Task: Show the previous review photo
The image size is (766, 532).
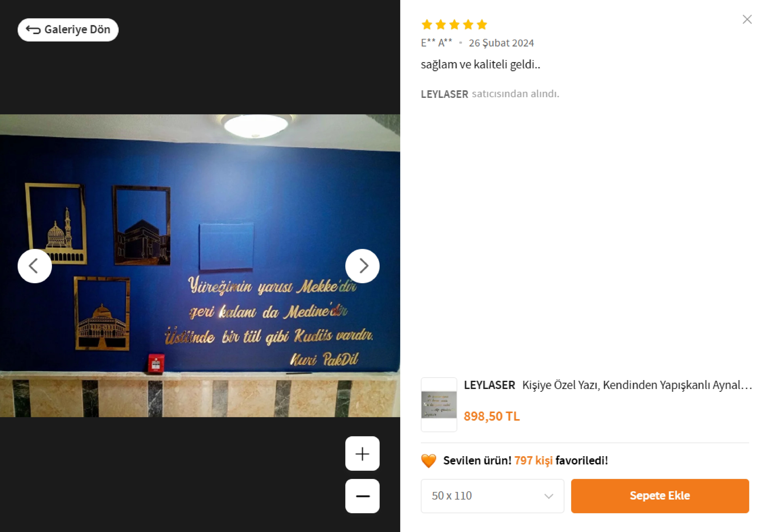Action: tap(35, 266)
